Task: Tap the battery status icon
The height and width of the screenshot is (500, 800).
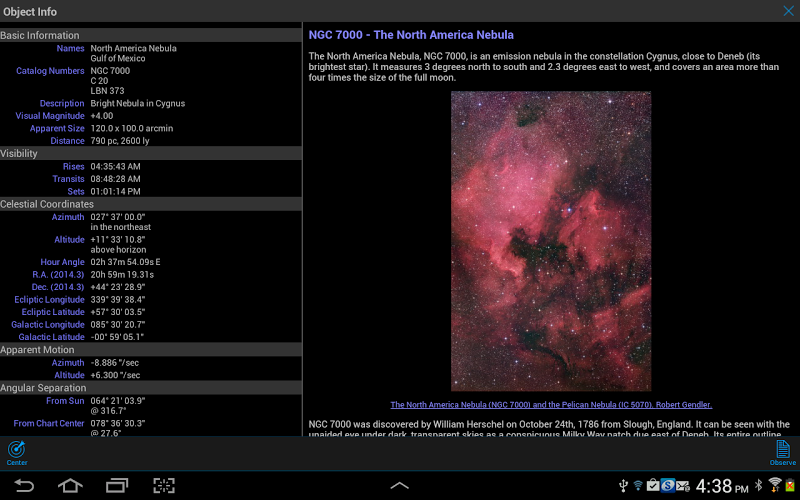Action: (790, 485)
